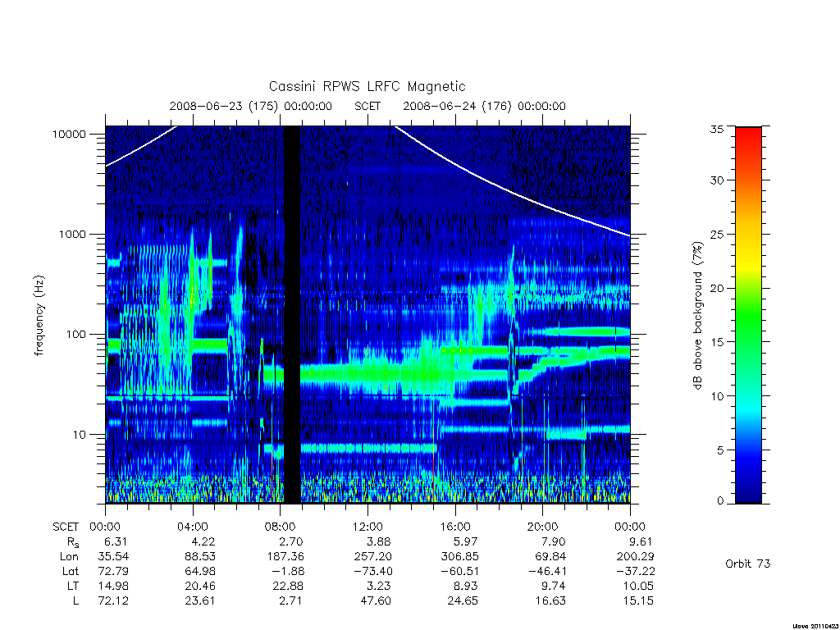The width and height of the screenshot is (840, 630).
Task: Click the black data gap in the spectrogram
Action: click(291, 314)
